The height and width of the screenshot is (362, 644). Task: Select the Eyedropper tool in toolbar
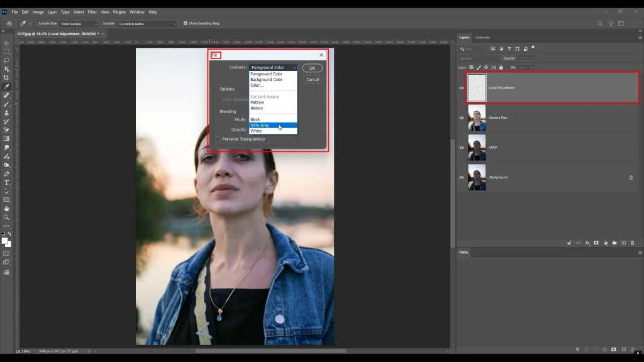point(6,87)
